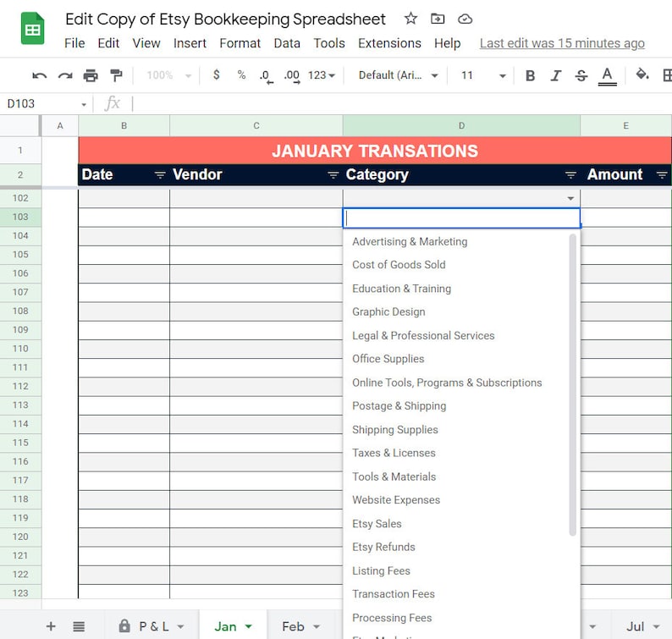Increase decimal places
Screen dimensions: 672x639
click(292, 76)
